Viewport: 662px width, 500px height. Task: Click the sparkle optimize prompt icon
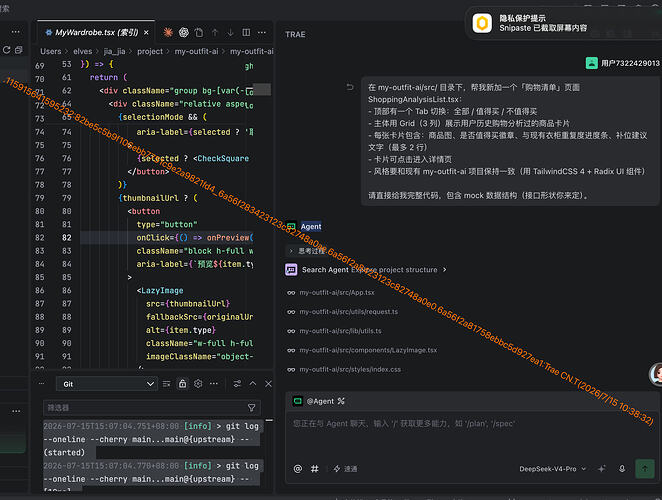pos(602,469)
